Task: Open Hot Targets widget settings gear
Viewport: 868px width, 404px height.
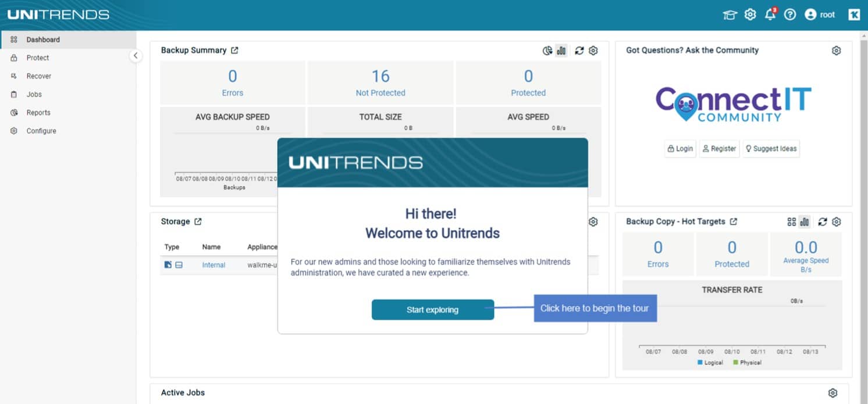Action: click(x=837, y=221)
